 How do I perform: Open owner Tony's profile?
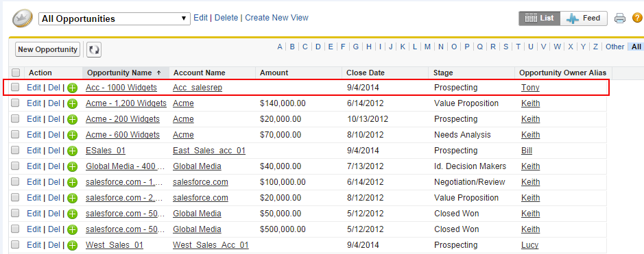(x=530, y=87)
